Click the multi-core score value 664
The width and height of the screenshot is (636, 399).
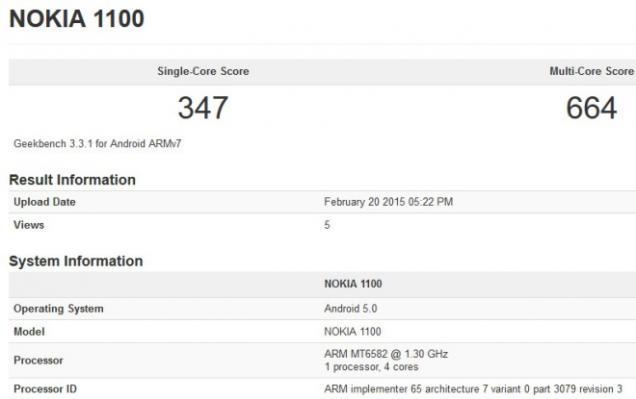pyautogui.click(x=591, y=108)
